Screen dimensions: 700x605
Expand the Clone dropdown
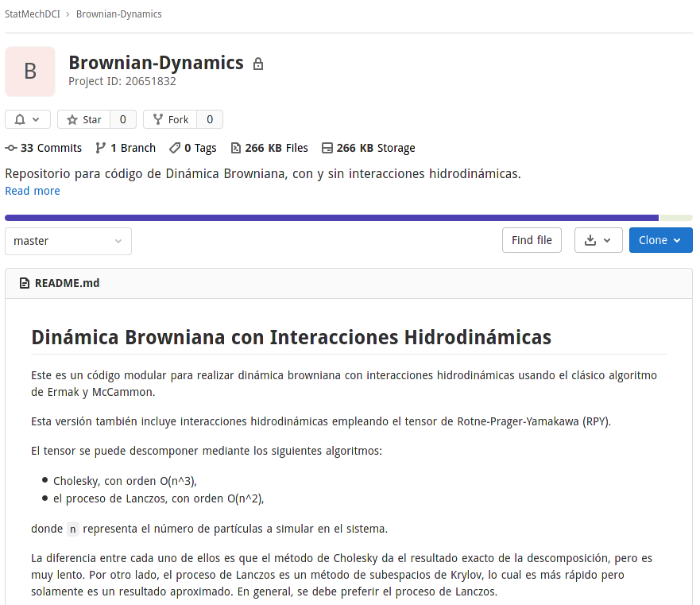[x=659, y=240]
